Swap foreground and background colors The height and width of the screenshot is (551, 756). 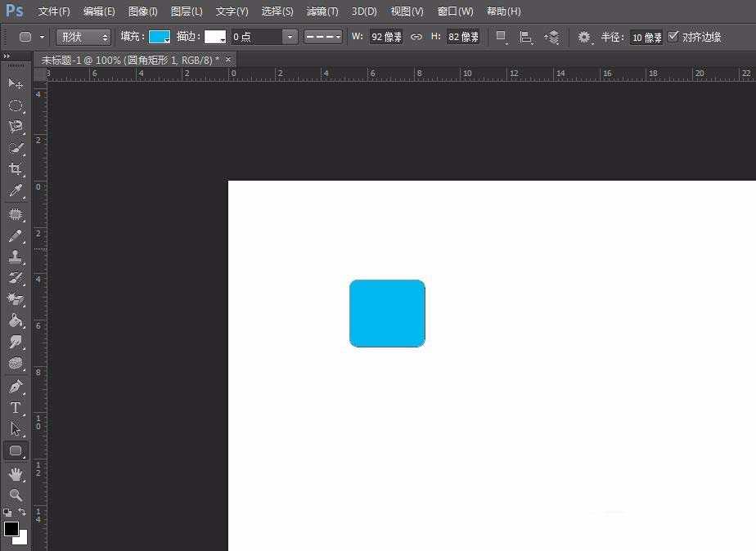point(22,513)
